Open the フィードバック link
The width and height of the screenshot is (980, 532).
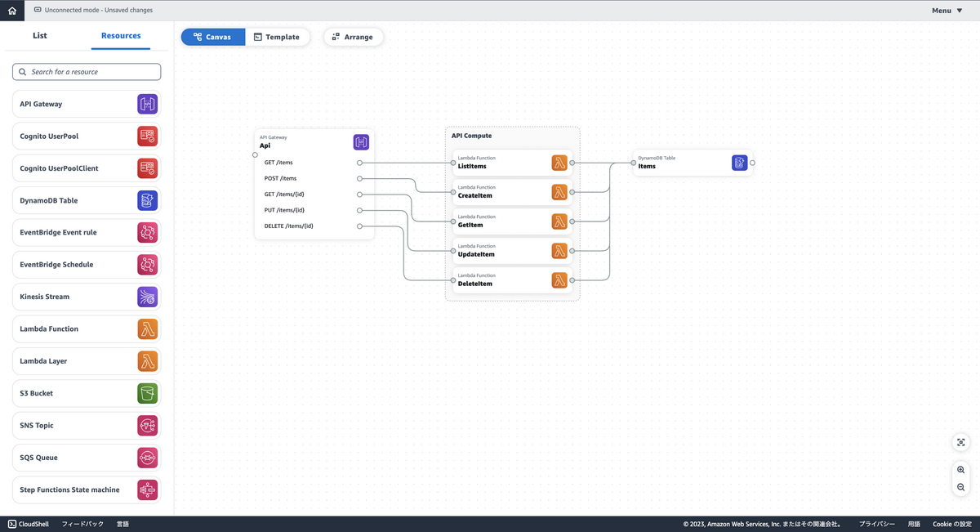pyautogui.click(x=82, y=524)
